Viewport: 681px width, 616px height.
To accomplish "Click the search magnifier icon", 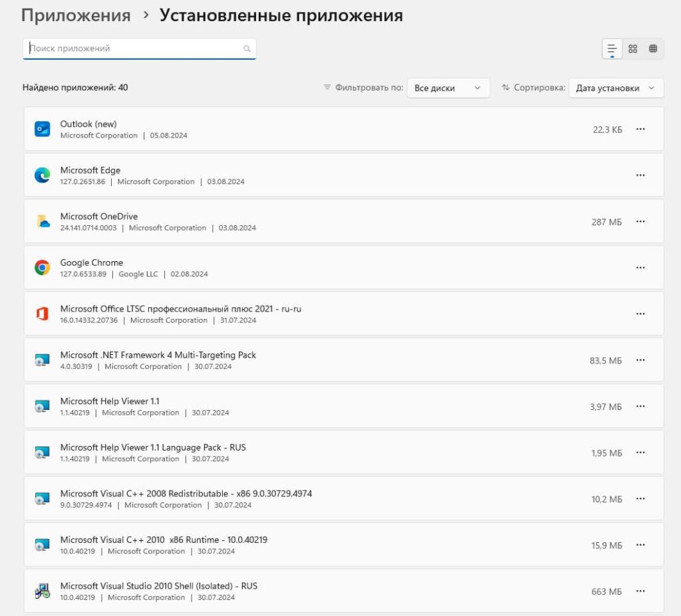I will pyautogui.click(x=247, y=49).
